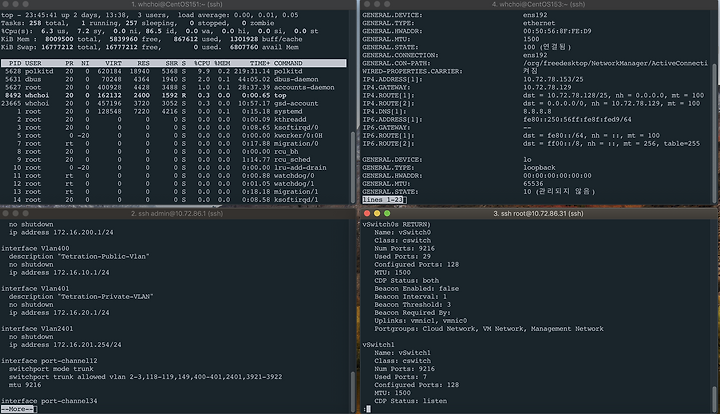Viewport: 720px width, 414px height.
Task: Click the --More-- prompt in switch config pane
Action: click(x=17, y=409)
